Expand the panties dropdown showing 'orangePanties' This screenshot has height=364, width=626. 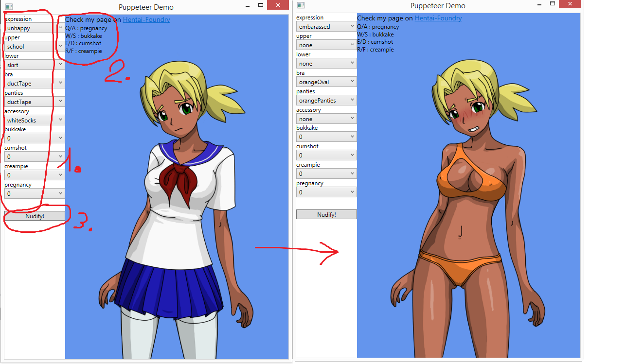pyautogui.click(x=326, y=100)
